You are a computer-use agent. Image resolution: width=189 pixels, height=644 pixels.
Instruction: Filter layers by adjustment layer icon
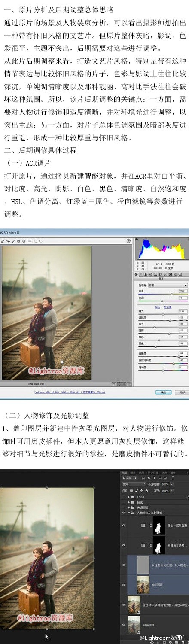pos(149,478)
